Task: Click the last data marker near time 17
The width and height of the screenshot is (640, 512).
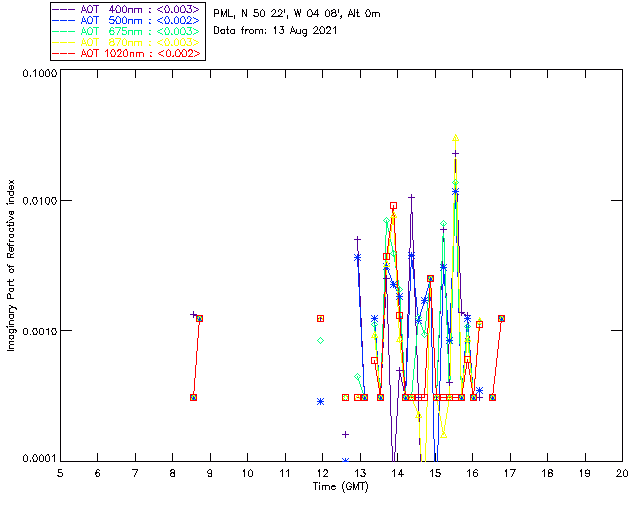Action: pos(502,318)
